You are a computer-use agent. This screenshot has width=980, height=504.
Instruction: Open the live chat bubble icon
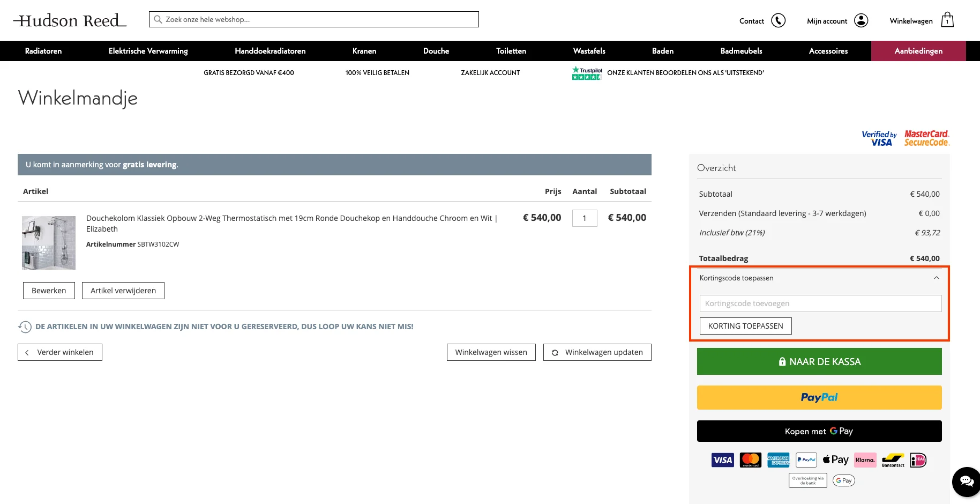point(966,481)
